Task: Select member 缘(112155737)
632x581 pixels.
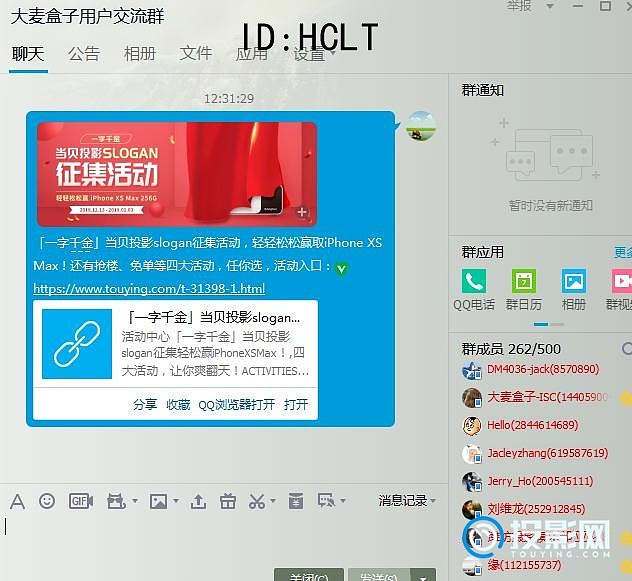Action: point(524,565)
